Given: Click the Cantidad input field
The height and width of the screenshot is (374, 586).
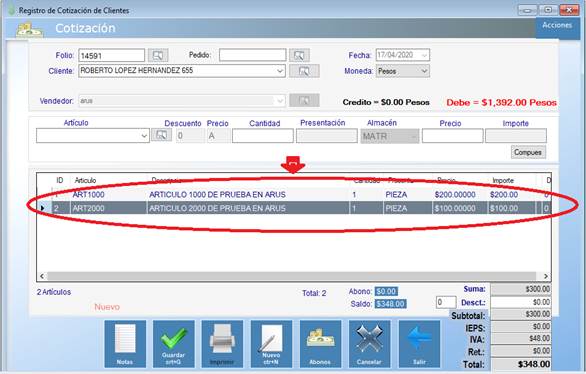Looking at the screenshot, I should pos(263,136).
